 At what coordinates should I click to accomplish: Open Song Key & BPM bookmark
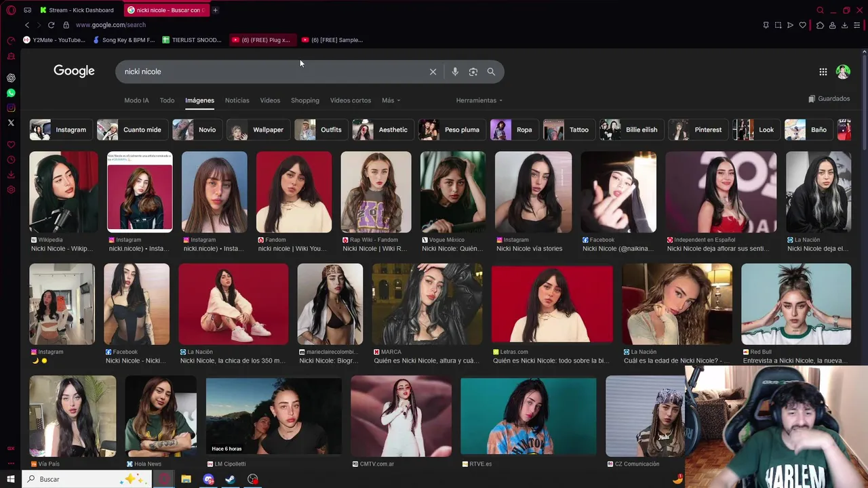pos(124,40)
